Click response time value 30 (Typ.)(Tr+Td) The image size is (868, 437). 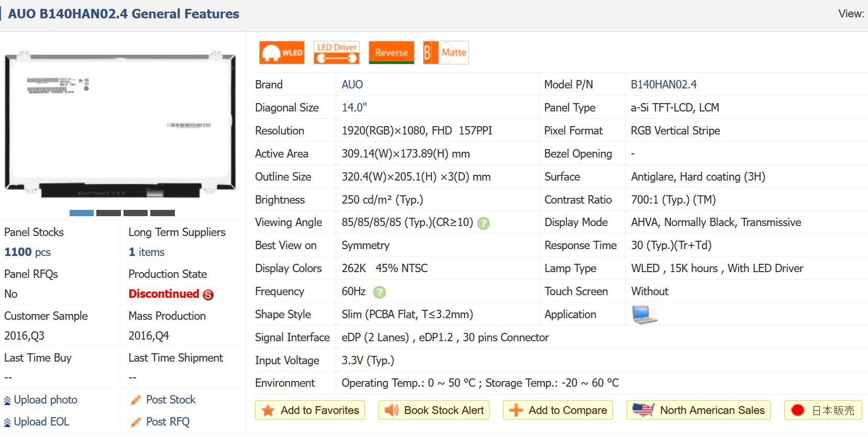click(671, 245)
